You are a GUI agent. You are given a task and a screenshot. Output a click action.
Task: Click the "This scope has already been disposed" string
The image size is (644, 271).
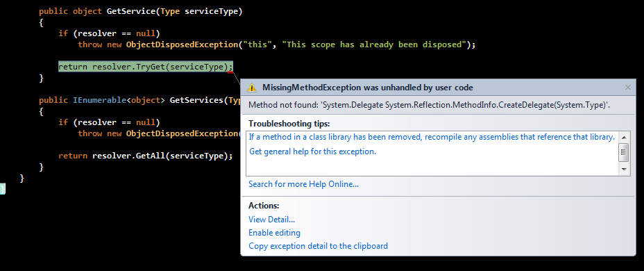[374, 44]
